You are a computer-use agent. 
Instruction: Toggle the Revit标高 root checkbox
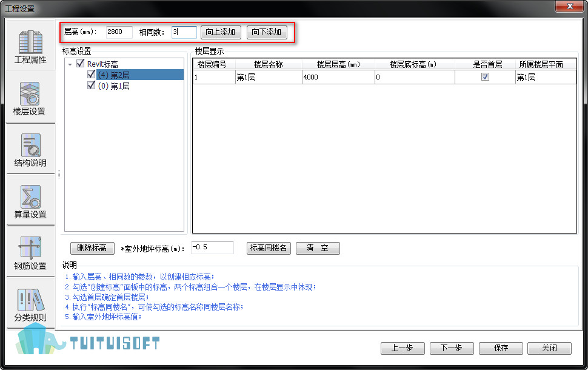coord(81,64)
